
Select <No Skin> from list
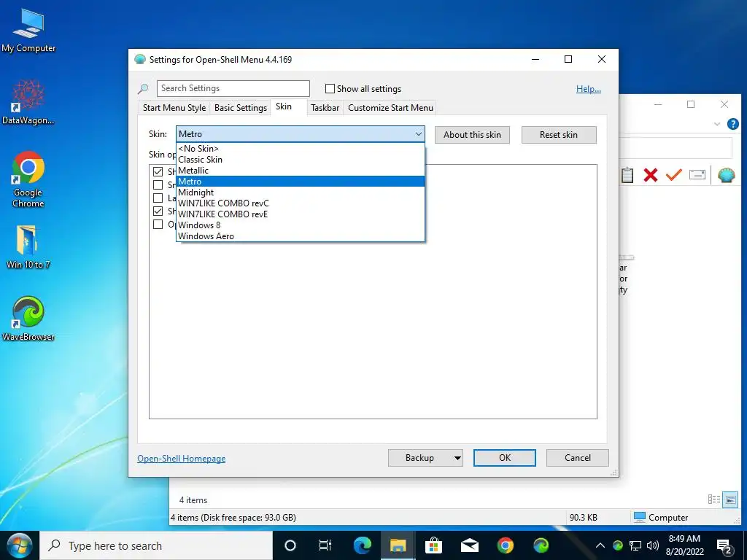coord(300,149)
